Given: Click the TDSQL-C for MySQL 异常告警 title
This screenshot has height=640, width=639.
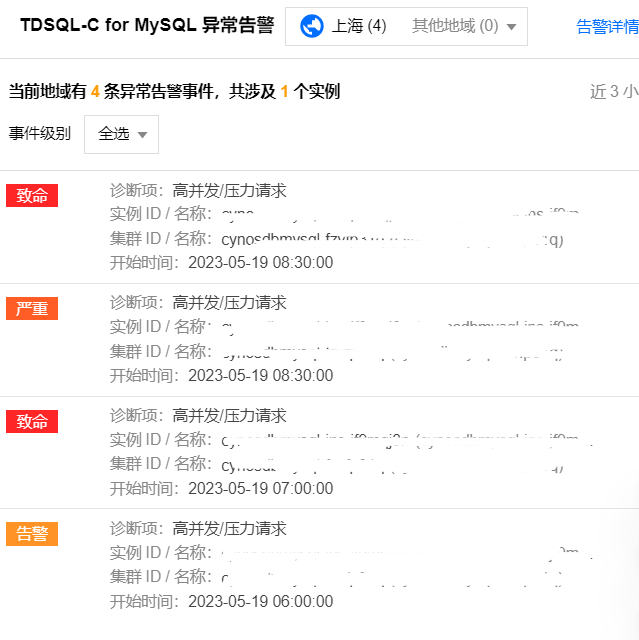Looking at the screenshot, I should click(x=146, y=26).
